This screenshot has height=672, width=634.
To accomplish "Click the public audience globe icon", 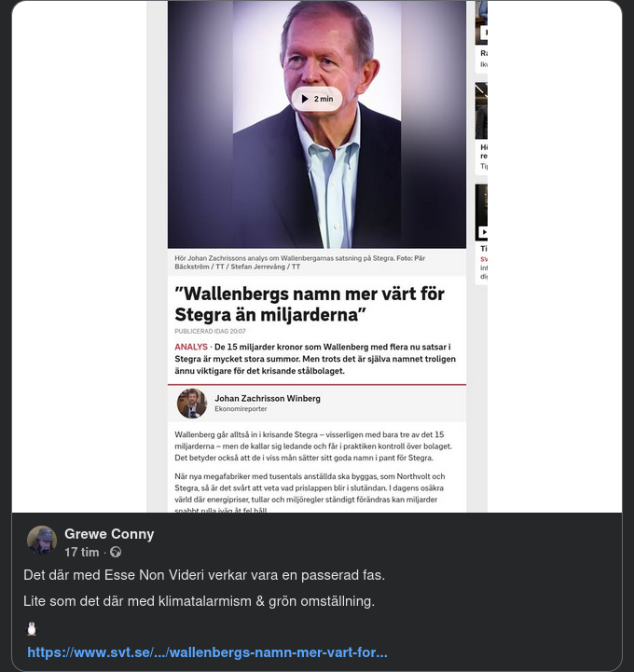I will tap(116, 553).
